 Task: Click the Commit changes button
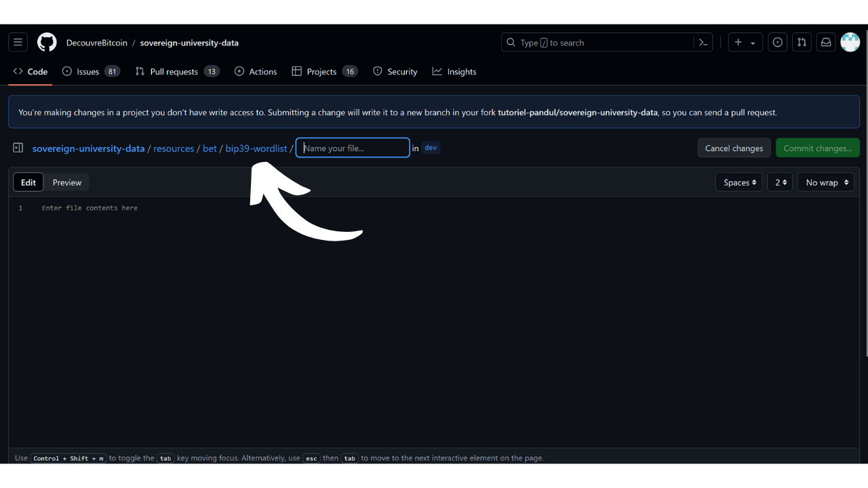[x=817, y=148]
